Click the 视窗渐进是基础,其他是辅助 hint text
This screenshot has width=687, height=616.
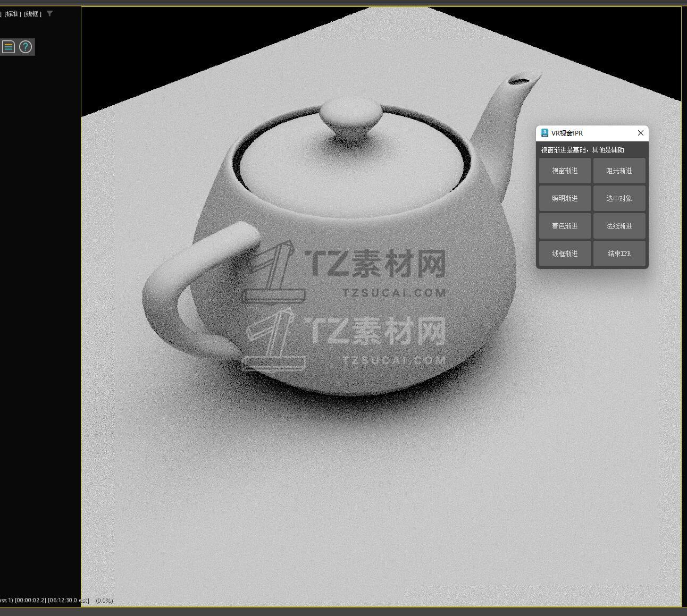tap(583, 150)
